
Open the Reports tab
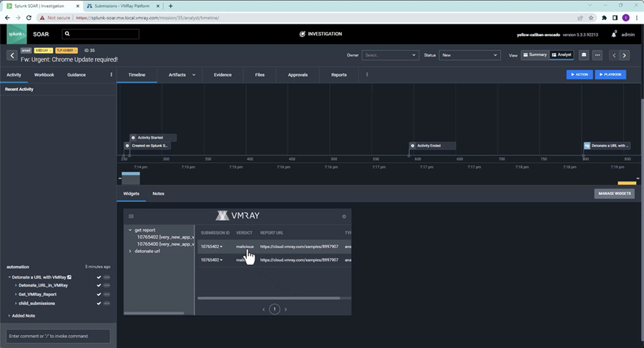pos(339,75)
